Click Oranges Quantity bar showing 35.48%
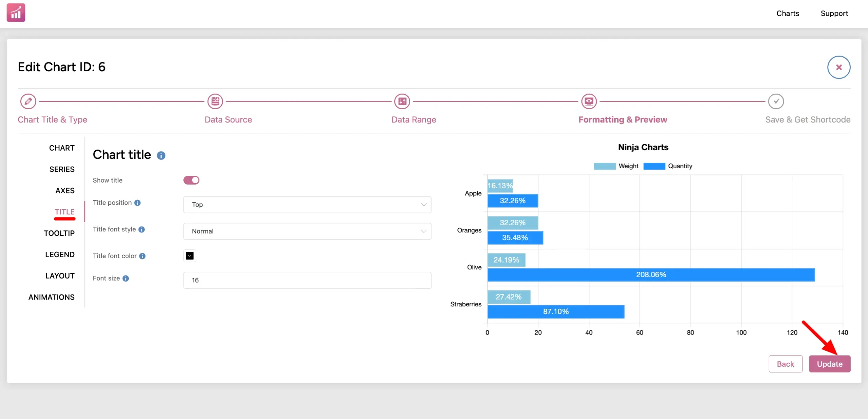This screenshot has width=868, height=419. tap(515, 238)
